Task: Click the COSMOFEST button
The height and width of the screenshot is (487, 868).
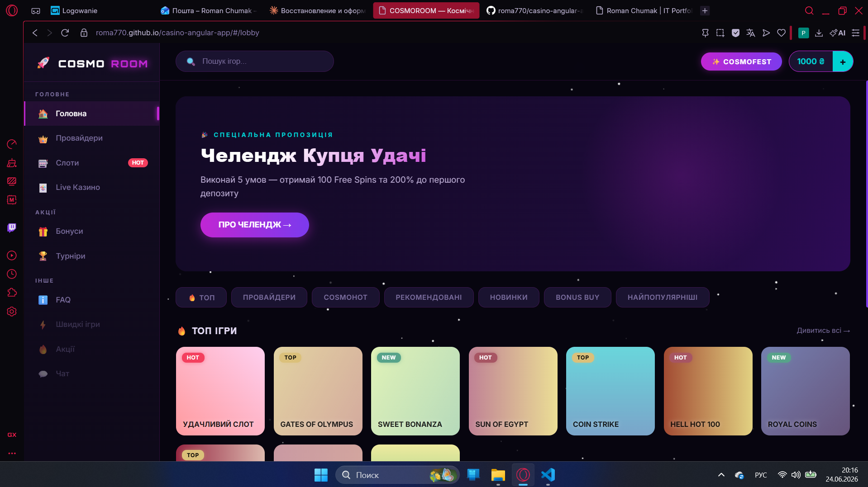Action: 741,61
